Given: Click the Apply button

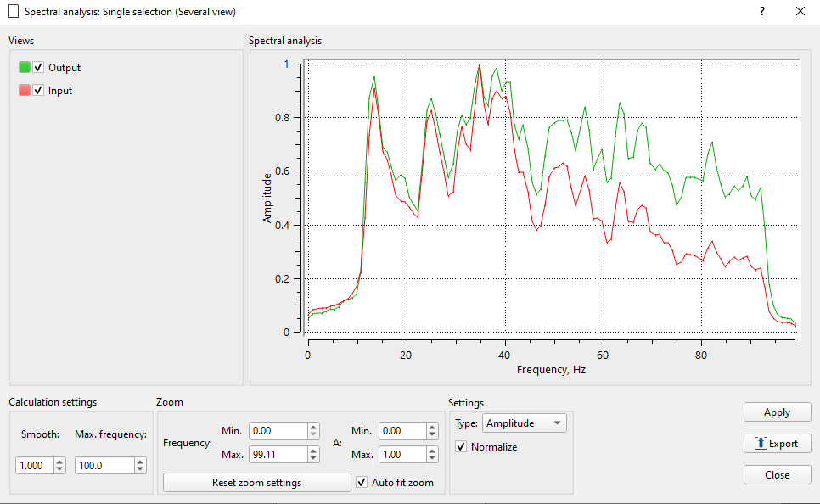Looking at the screenshot, I should pos(777,412).
